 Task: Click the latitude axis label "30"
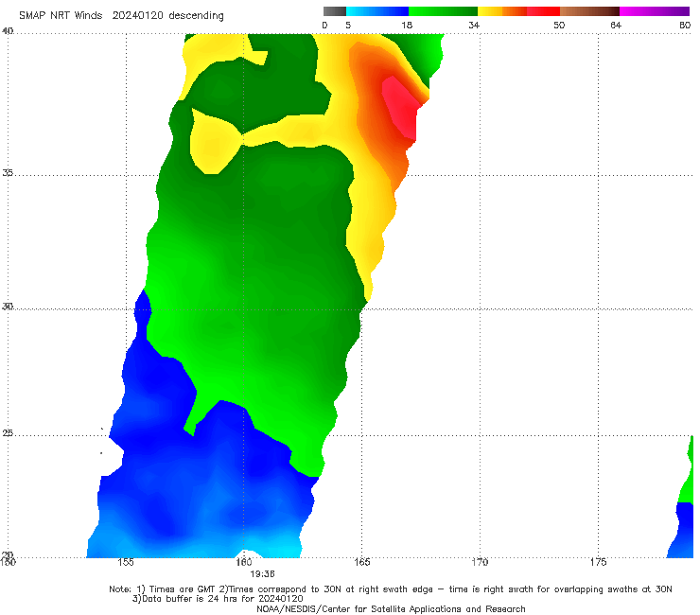coord(8,307)
